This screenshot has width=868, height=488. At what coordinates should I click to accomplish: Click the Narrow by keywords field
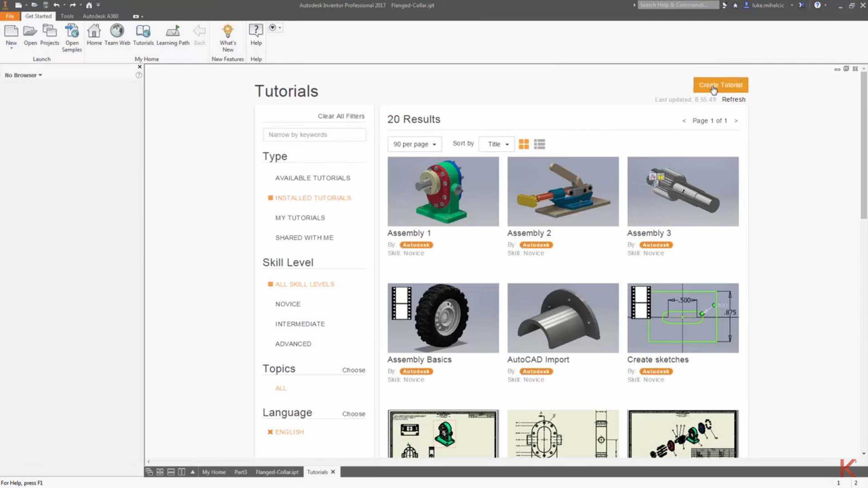click(314, 135)
